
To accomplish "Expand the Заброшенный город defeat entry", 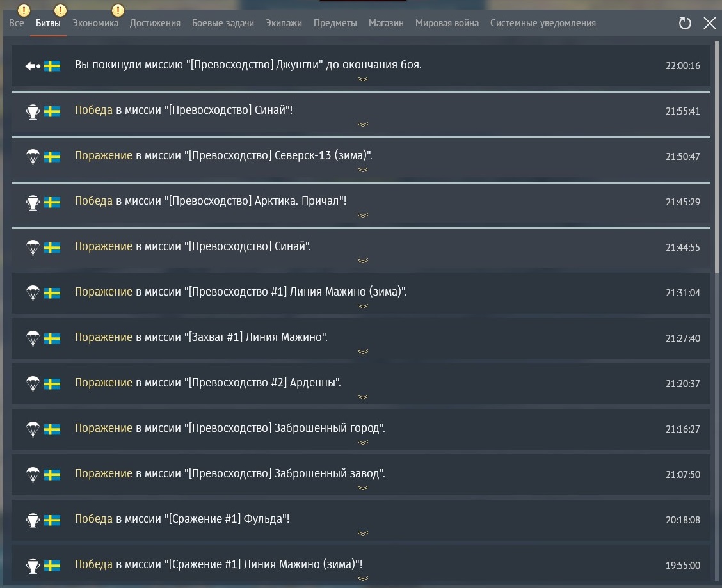I will (x=362, y=443).
